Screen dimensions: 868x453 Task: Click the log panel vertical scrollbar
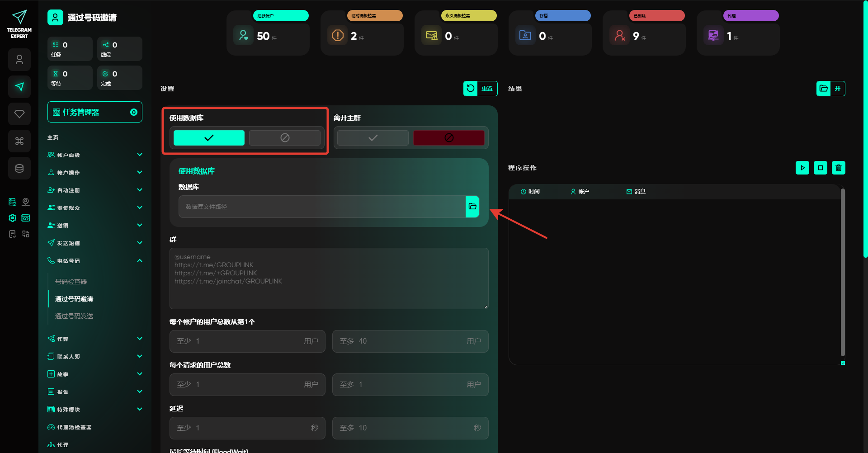[x=842, y=271]
